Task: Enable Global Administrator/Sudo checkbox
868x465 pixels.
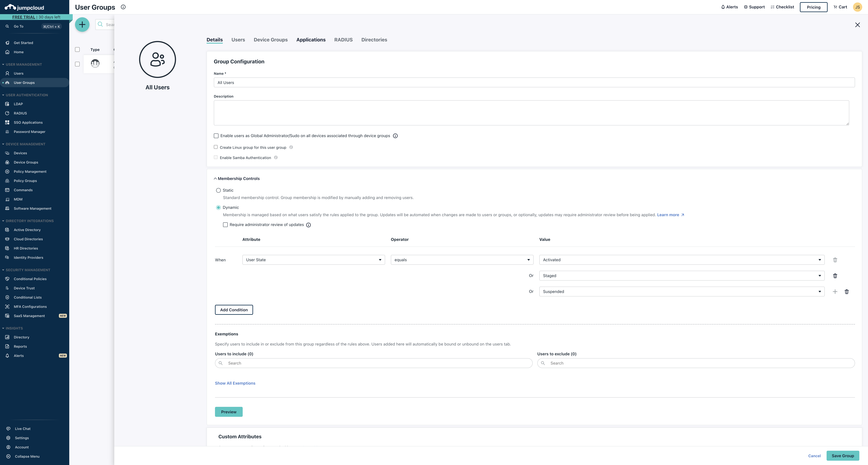Action: (216, 136)
